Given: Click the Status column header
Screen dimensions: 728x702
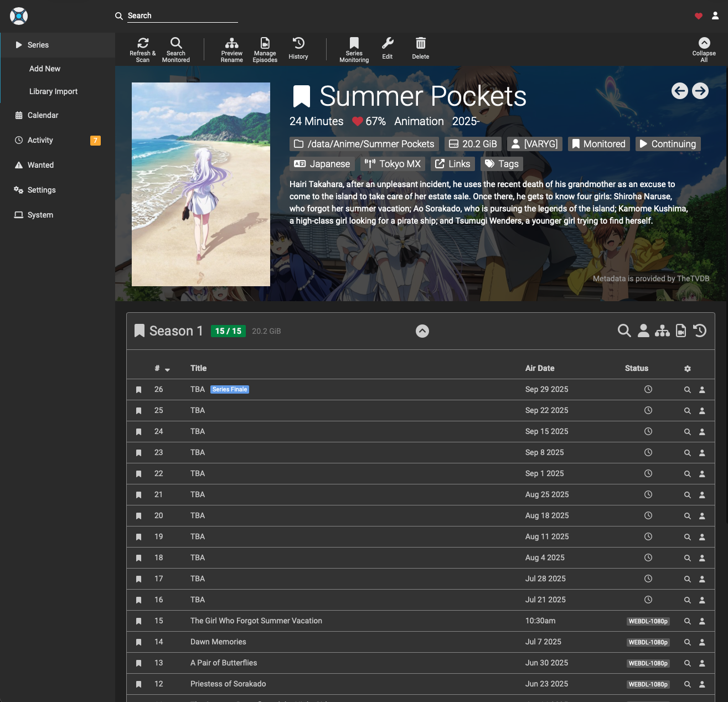Looking at the screenshot, I should pos(637,368).
